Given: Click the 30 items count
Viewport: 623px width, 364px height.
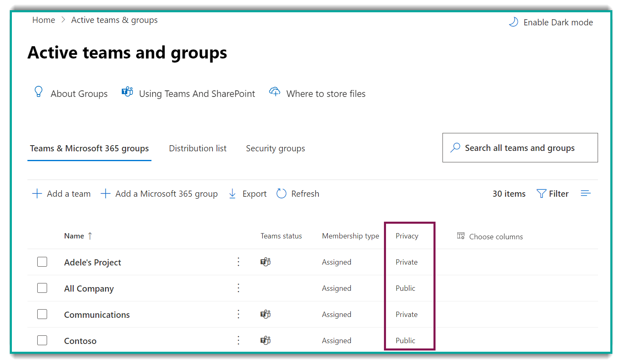Looking at the screenshot, I should click(509, 194).
